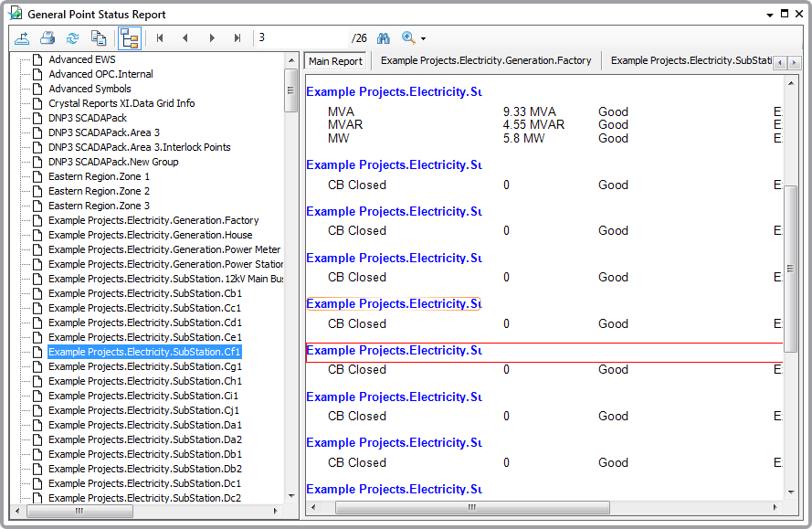Select DNP3 SCADAPack.New Group tree node
812x529 pixels.
click(113, 162)
